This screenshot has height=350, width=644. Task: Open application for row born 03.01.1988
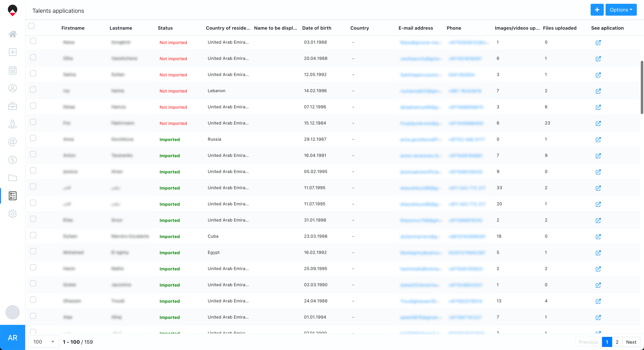[x=598, y=43]
